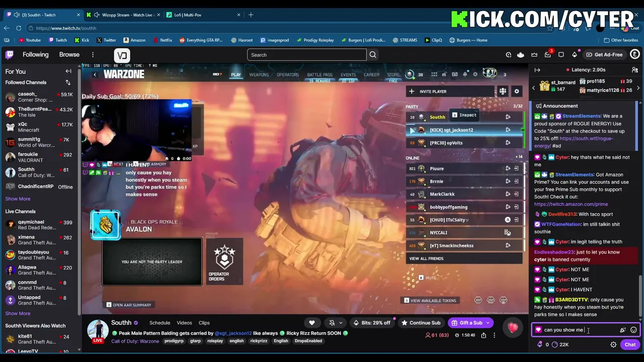Viewport: 644px width, 362px height.
Task: Click the Continue Sub button
Action: click(421, 323)
